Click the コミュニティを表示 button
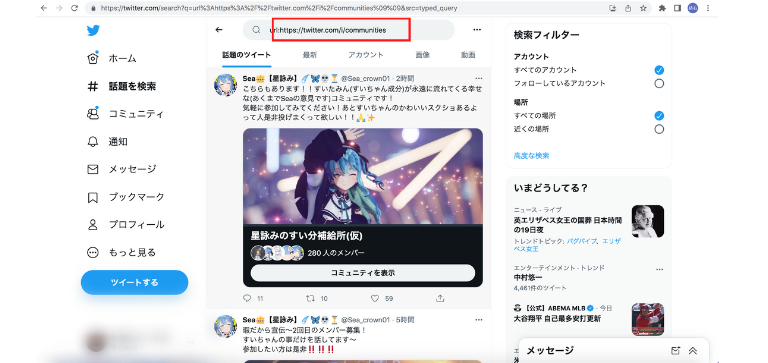The width and height of the screenshot is (768, 363). point(362,273)
